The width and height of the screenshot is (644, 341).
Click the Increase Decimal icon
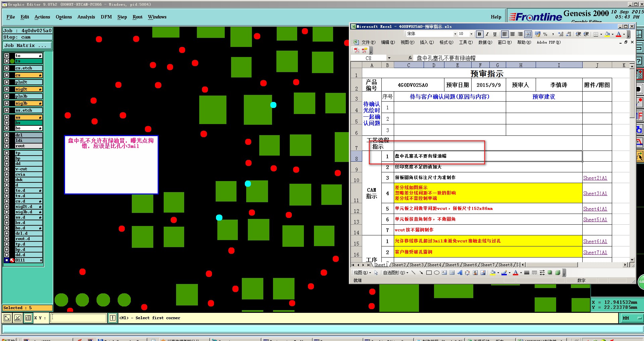560,34
